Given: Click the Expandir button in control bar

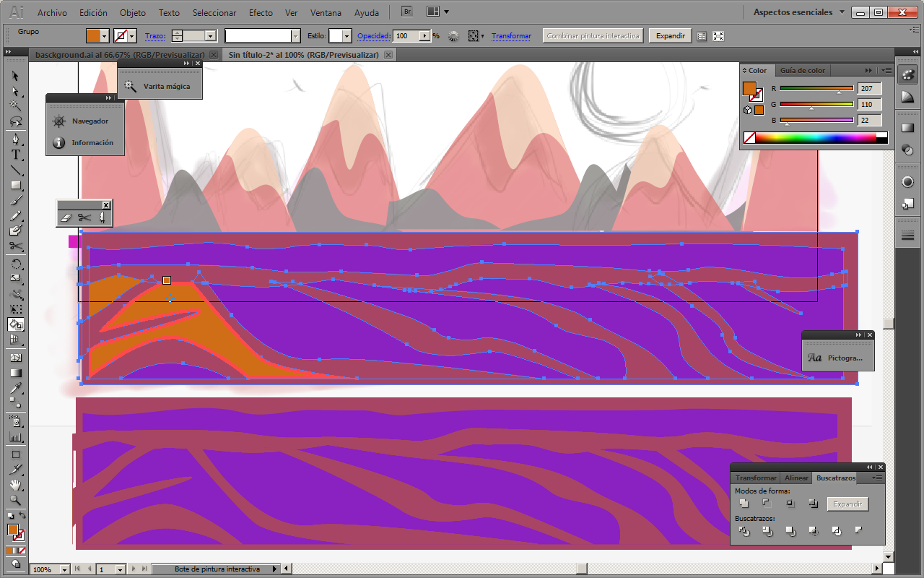Looking at the screenshot, I should pos(671,35).
